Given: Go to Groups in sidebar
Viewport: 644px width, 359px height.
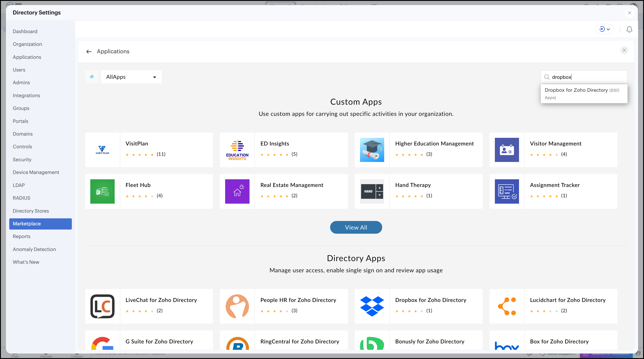Looking at the screenshot, I should click(x=21, y=108).
